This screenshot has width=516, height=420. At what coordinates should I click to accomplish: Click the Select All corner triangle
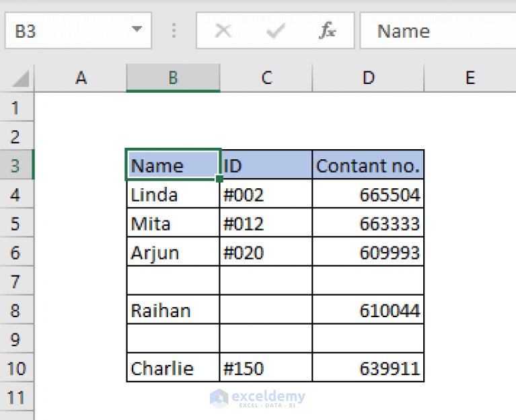(21, 79)
